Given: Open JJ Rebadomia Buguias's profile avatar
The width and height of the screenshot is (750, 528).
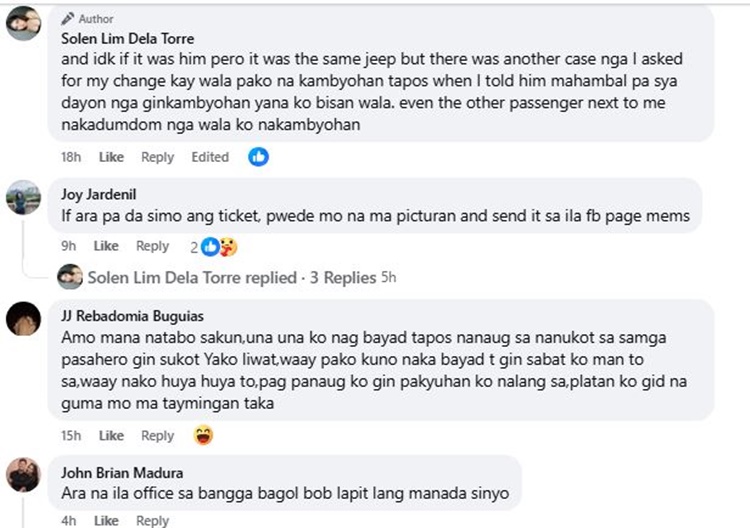Looking at the screenshot, I should point(23,320).
